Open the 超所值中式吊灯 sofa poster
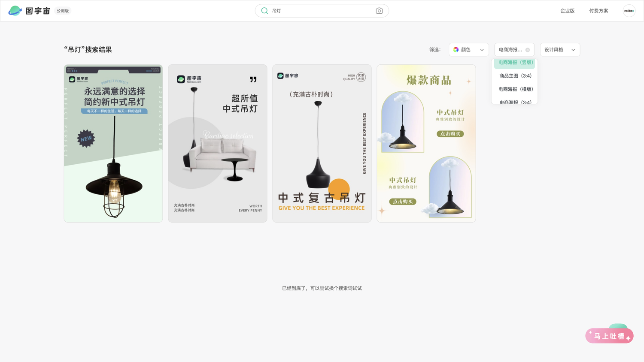The height and width of the screenshot is (362, 644). [218, 143]
